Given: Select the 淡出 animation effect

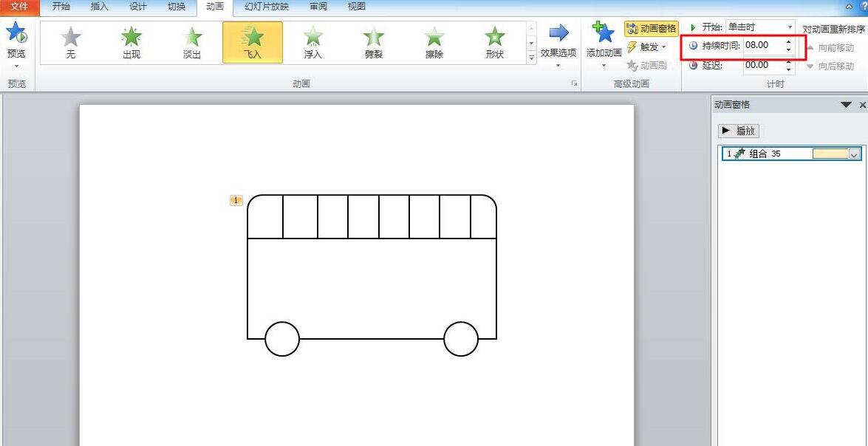Looking at the screenshot, I should tap(191, 43).
